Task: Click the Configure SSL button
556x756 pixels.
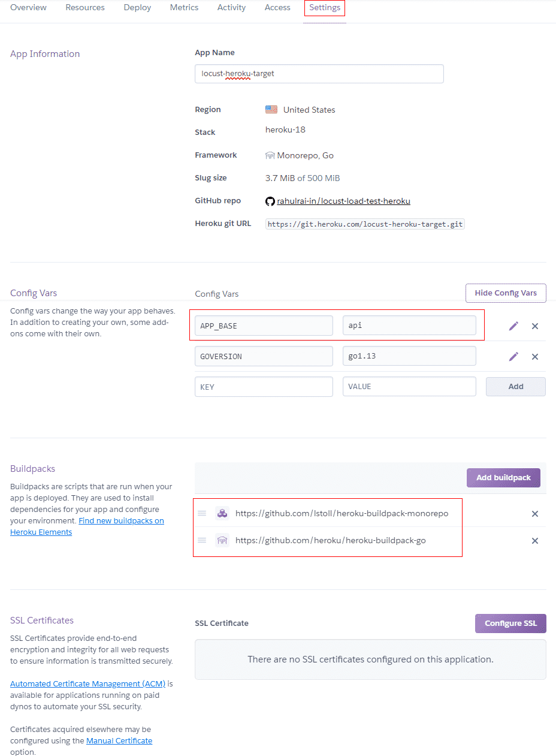Action: [510, 623]
